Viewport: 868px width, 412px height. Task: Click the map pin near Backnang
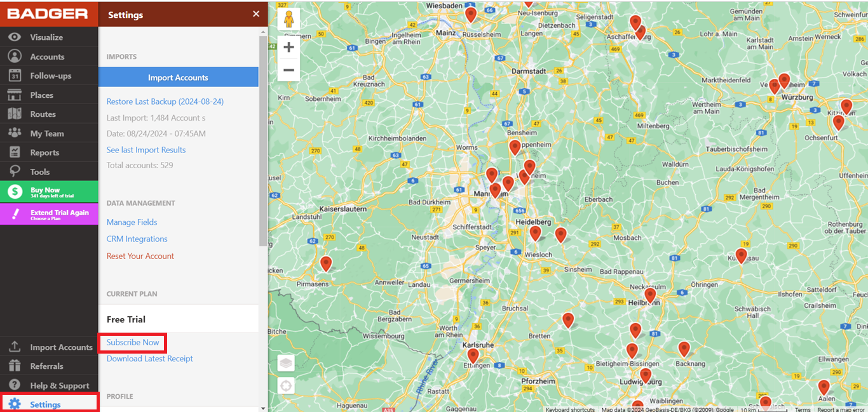point(684,349)
